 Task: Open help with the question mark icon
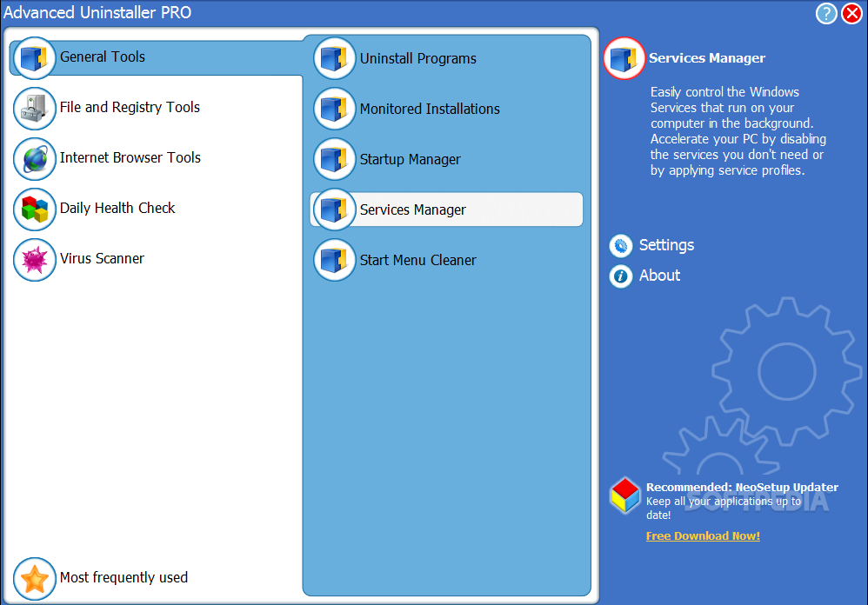pyautogui.click(x=826, y=13)
